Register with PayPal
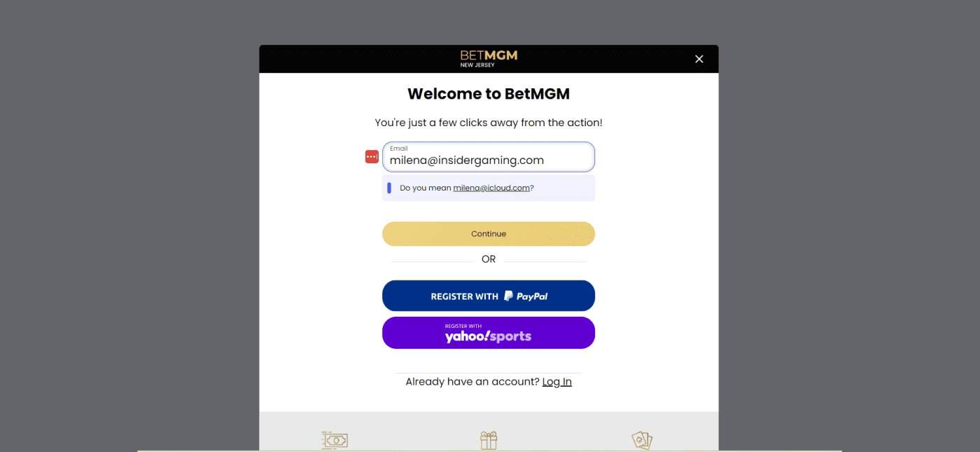 tap(489, 296)
